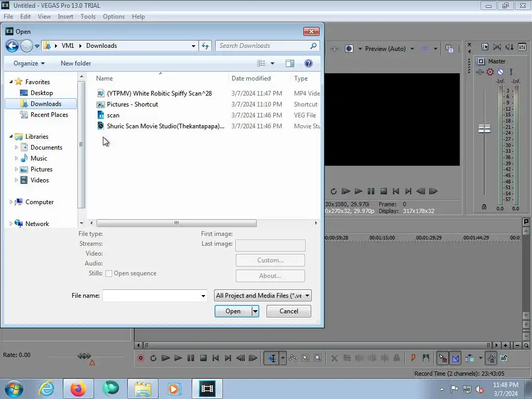Click the preview loop playback icon
Image resolution: width=532 pixels, height=399 pixels.
334,191
